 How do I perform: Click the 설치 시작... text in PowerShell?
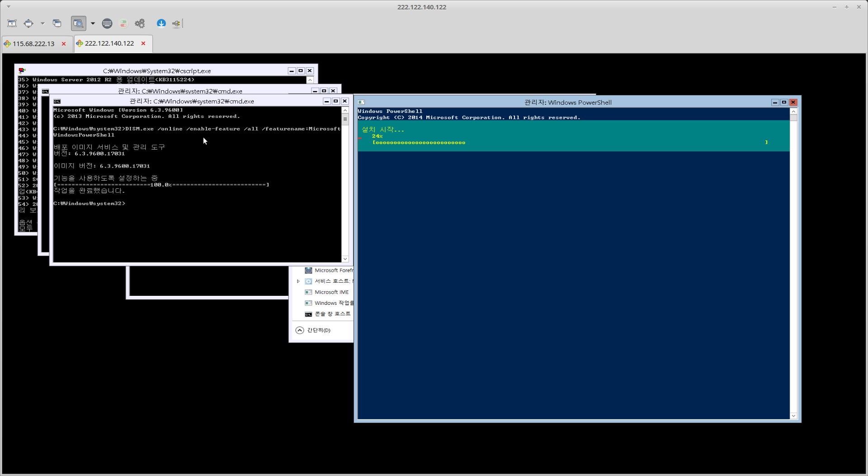[x=383, y=130]
